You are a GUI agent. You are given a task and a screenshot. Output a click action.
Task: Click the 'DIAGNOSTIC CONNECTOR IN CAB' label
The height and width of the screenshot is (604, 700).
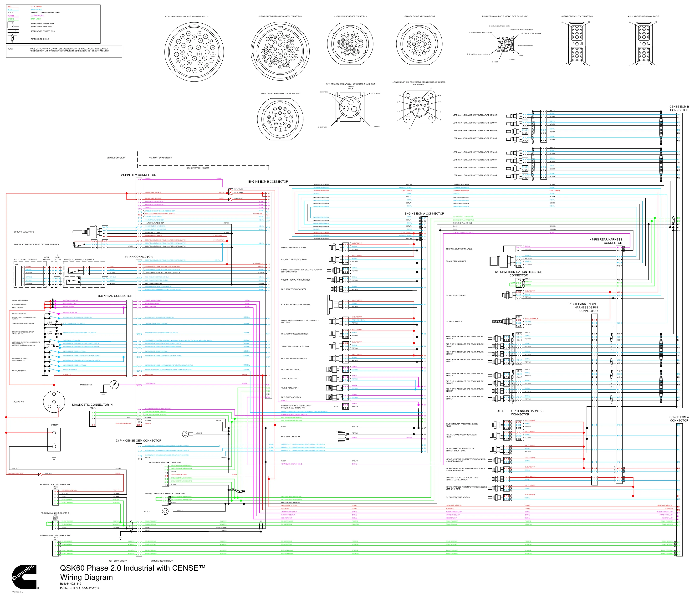point(92,406)
